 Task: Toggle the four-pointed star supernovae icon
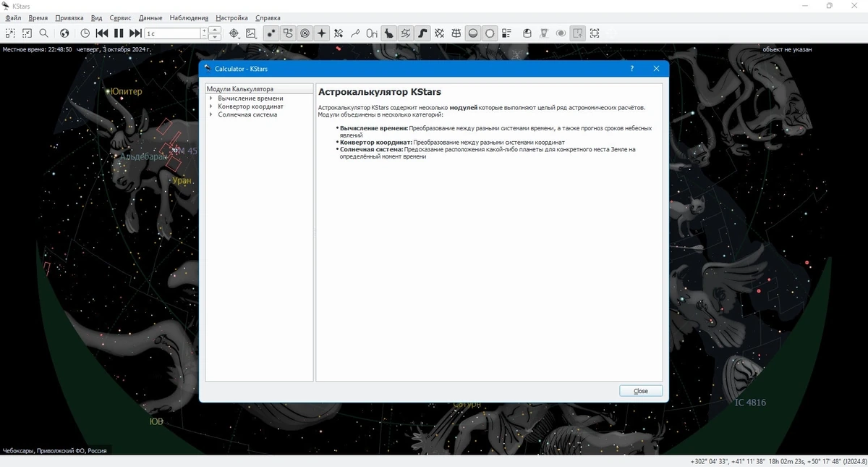tap(322, 33)
